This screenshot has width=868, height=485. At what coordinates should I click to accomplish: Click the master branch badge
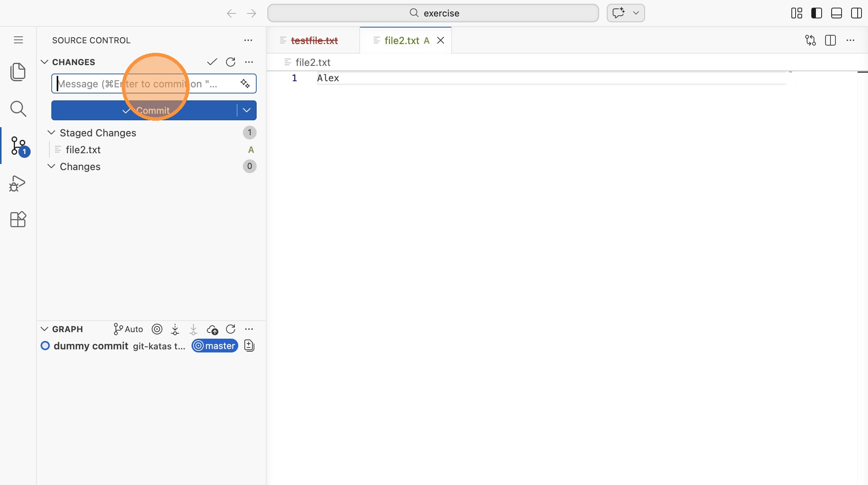point(215,346)
